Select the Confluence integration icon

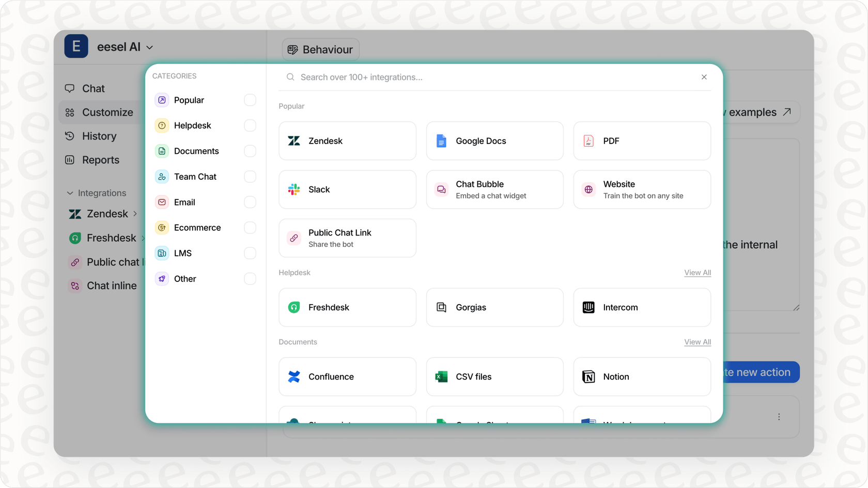coord(293,376)
